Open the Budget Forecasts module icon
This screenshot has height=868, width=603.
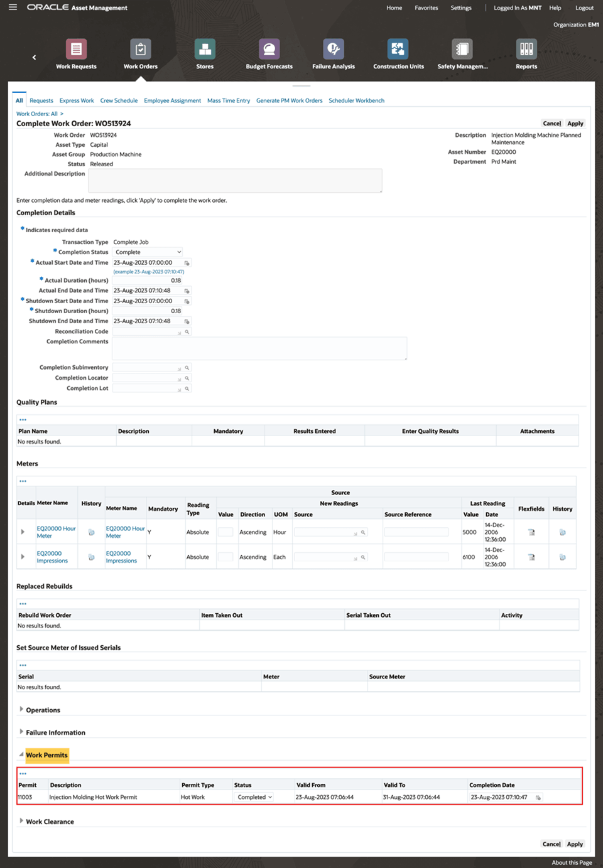(269, 49)
